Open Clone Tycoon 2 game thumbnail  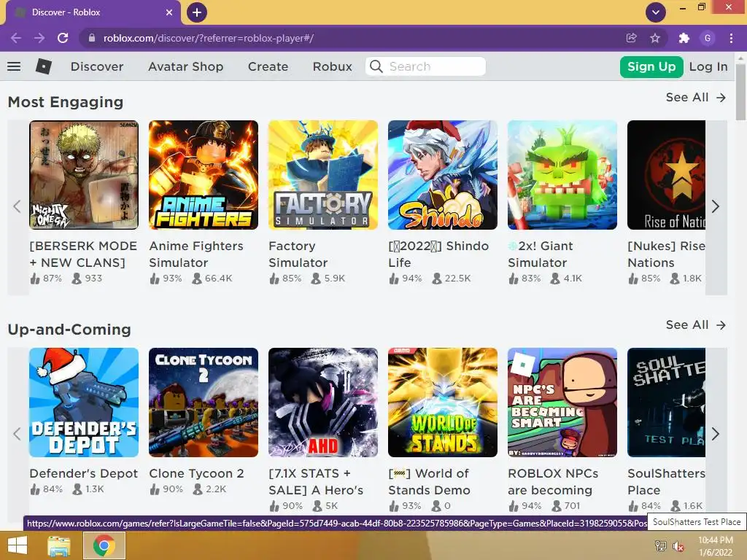[x=204, y=402]
